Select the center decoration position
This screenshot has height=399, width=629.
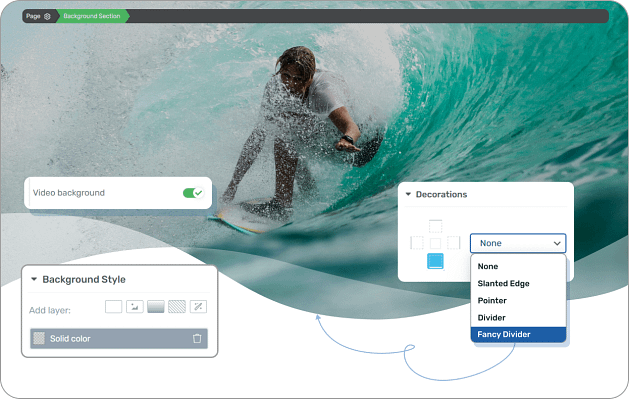coord(436,243)
